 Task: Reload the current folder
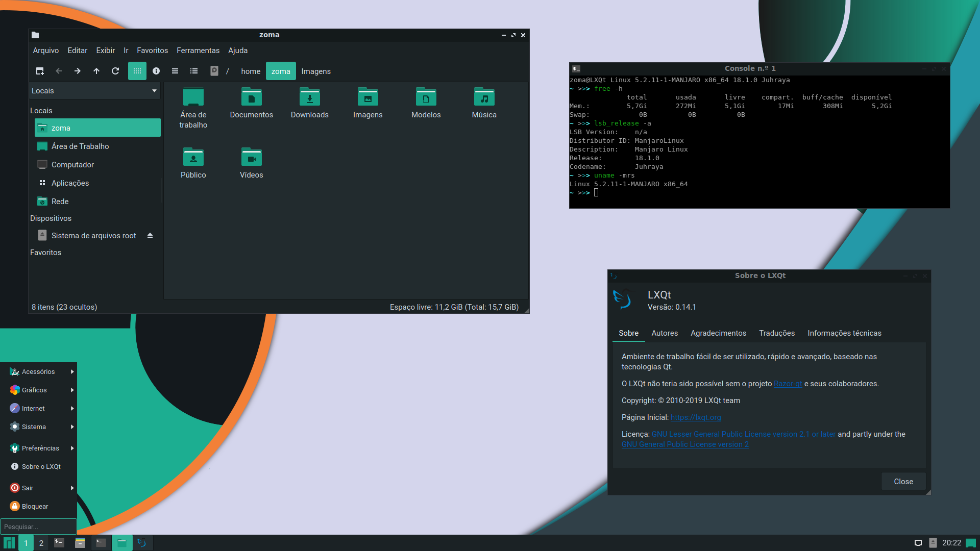[115, 71]
